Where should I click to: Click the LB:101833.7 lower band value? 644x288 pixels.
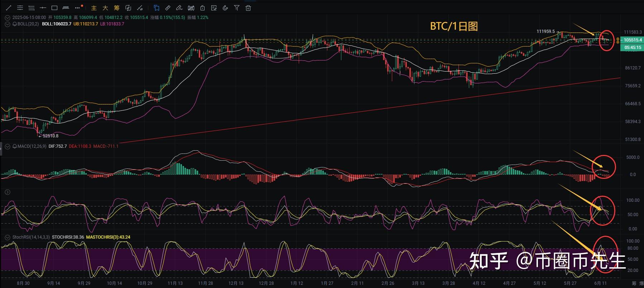[112, 24]
